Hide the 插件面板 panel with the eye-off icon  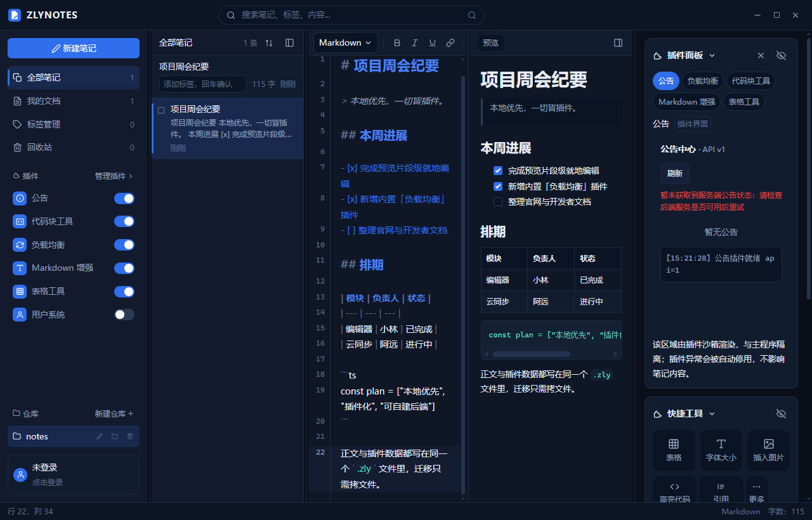(x=782, y=56)
